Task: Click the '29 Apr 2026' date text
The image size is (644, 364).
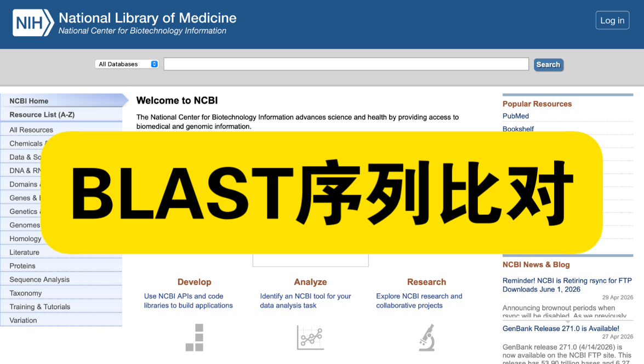Action: click(618, 298)
